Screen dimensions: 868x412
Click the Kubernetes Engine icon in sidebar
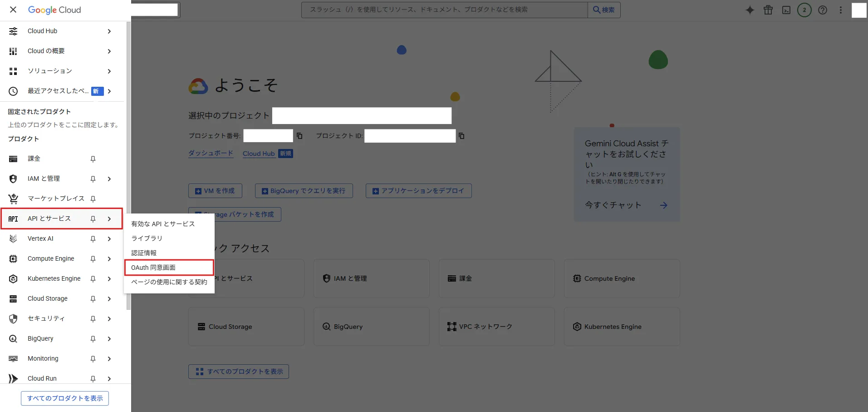coord(13,279)
